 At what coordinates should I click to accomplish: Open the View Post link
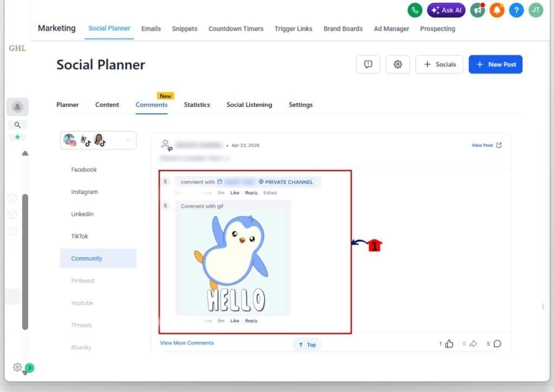pyautogui.click(x=486, y=145)
